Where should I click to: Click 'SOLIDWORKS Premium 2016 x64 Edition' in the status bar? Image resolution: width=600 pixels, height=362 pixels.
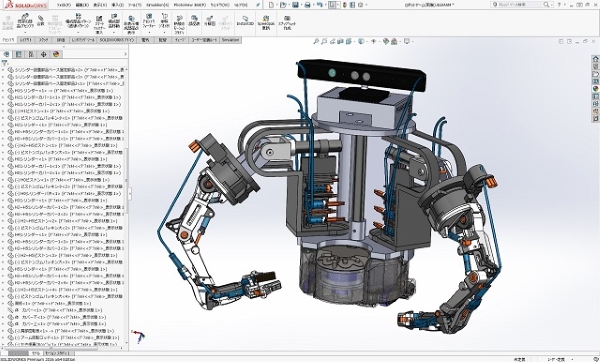[x=38, y=359]
